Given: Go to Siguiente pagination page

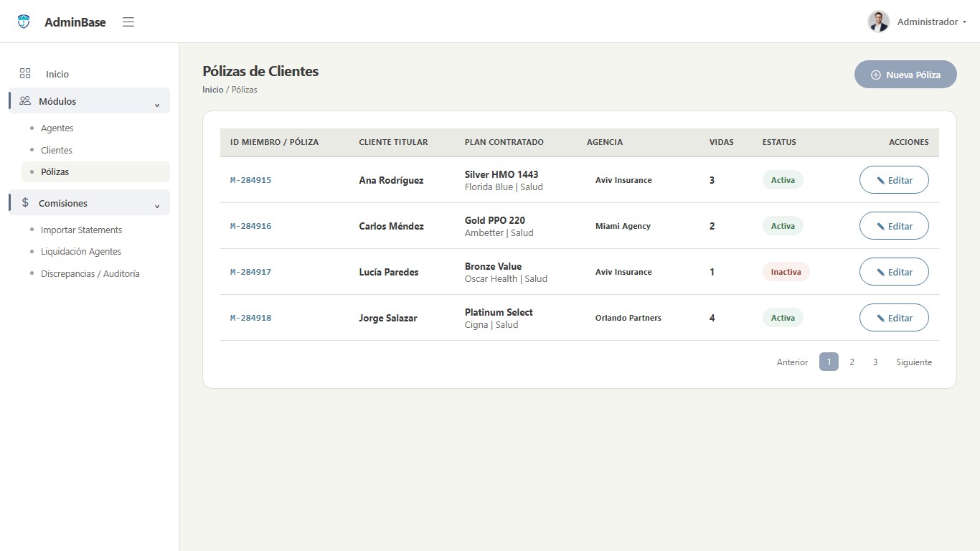Looking at the screenshot, I should [914, 362].
